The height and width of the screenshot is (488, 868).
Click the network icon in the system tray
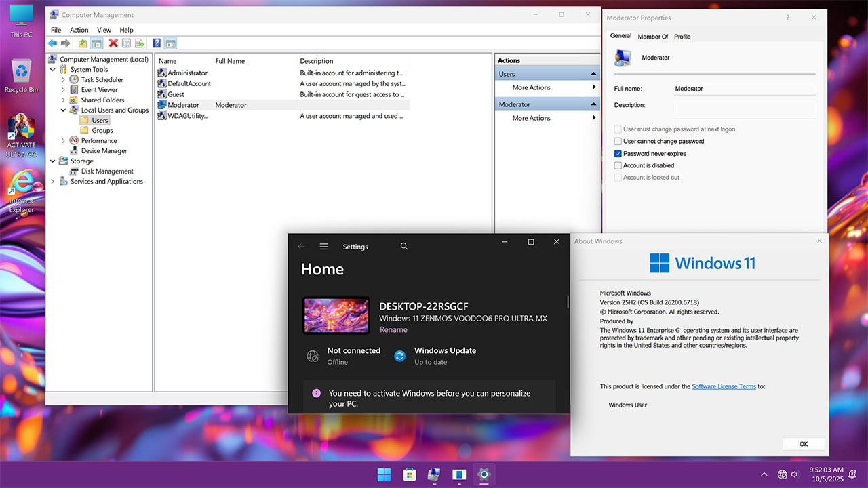click(x=782, y=474)
